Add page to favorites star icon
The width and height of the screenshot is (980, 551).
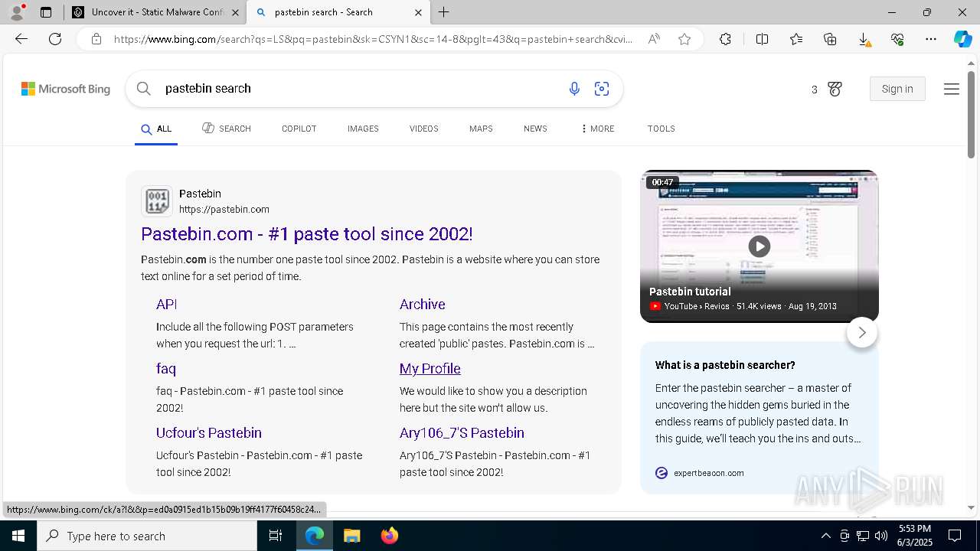tap(684, 39)
